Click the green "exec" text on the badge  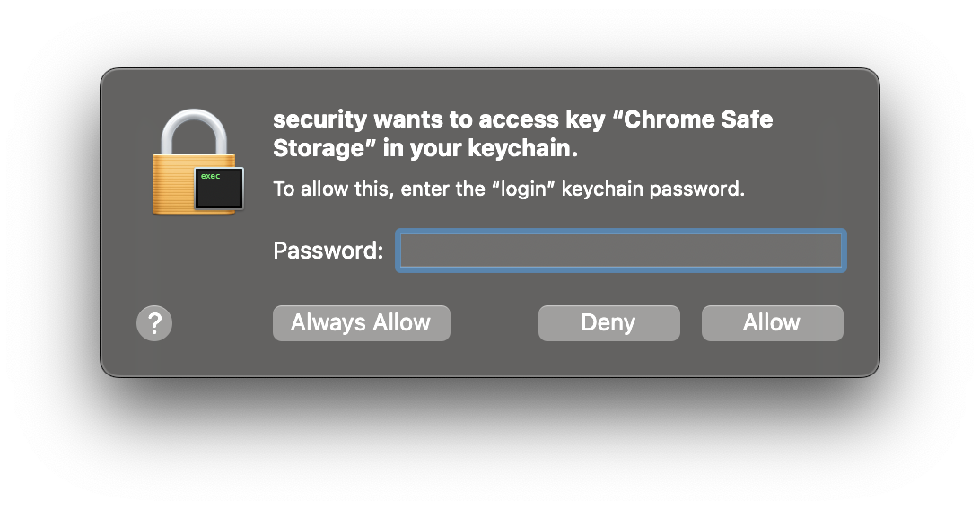211,176
